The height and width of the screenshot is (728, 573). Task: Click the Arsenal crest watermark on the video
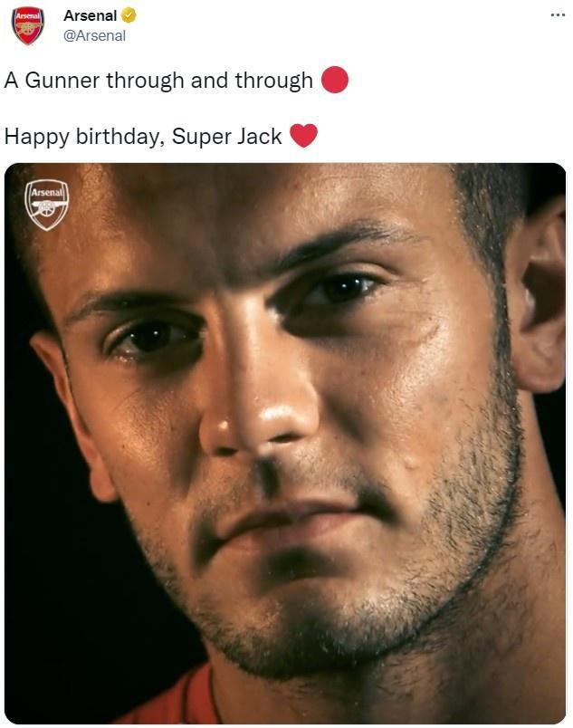47,205
